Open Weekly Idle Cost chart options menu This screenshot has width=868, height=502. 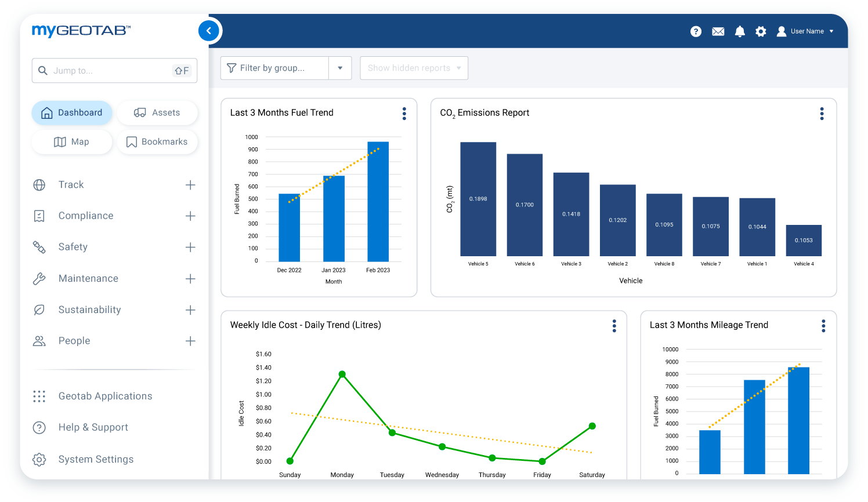point(614,326)
